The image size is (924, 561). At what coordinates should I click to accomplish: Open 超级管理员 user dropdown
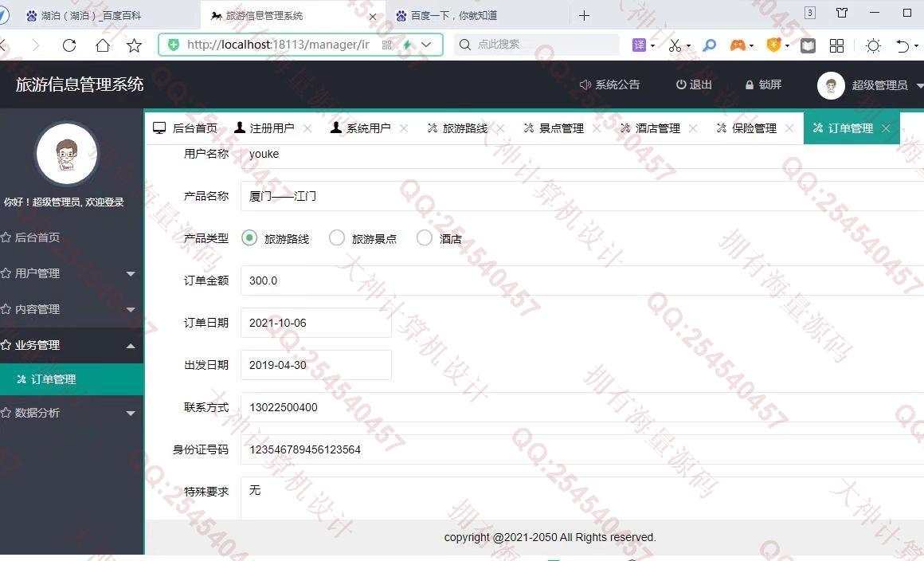(x=887, y=85)
